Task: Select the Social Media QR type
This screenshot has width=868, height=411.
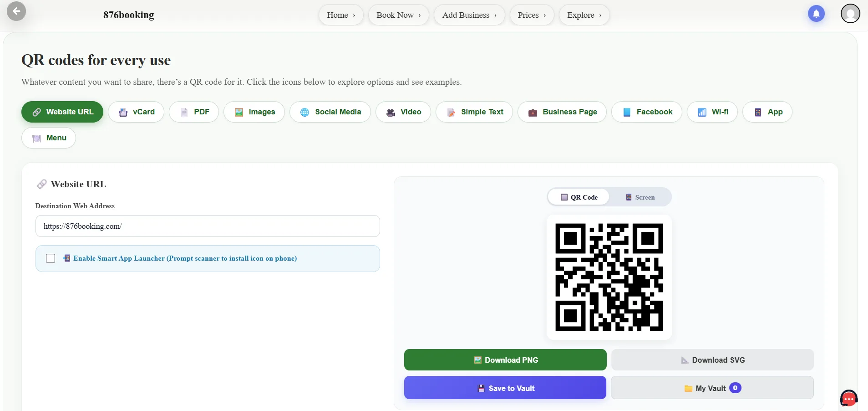Action: (x=330, y=112)
